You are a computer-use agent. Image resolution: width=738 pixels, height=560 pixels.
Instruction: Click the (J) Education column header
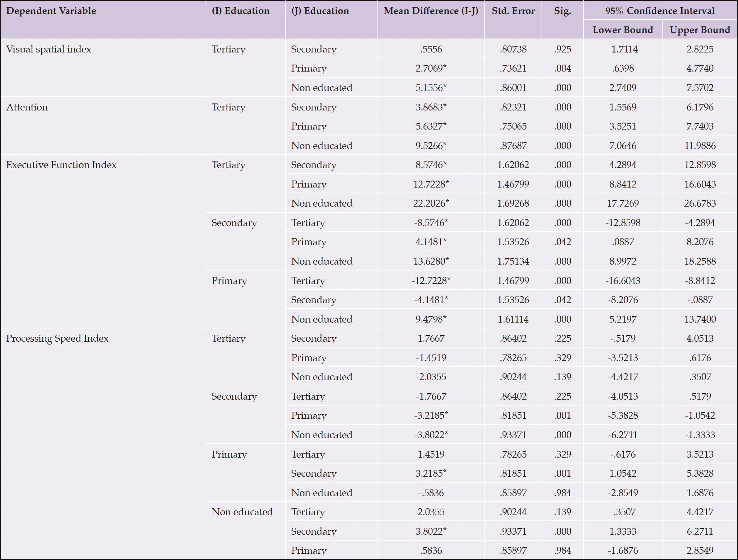click(x=320, y=11)
